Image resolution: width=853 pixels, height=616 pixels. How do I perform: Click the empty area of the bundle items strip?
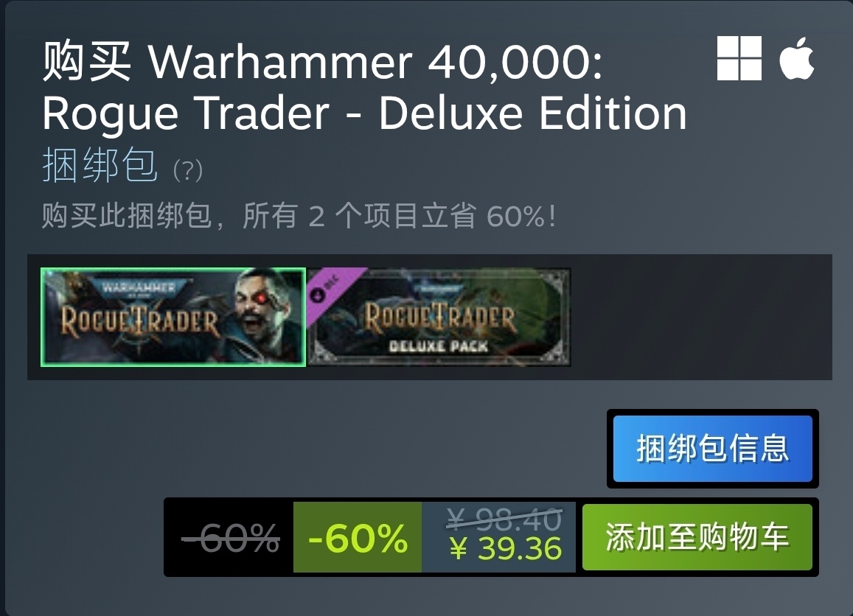click(700, 317)
